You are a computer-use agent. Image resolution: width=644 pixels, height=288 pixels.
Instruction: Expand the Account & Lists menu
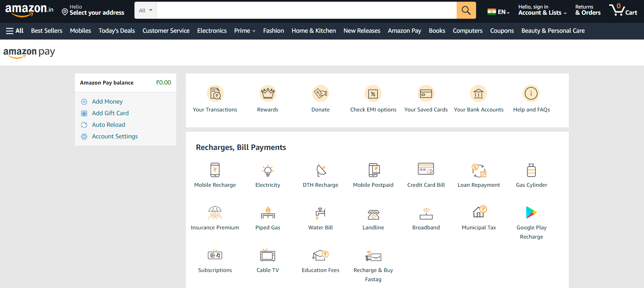click(542, 10)
